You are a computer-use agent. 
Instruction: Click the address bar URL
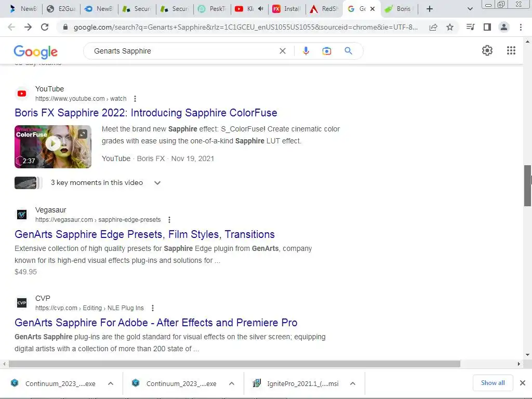(245, 27)
